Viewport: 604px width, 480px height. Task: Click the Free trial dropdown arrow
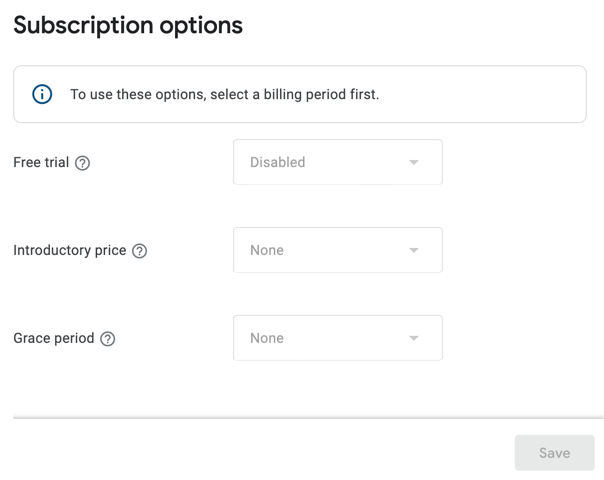tap(414, 163)
